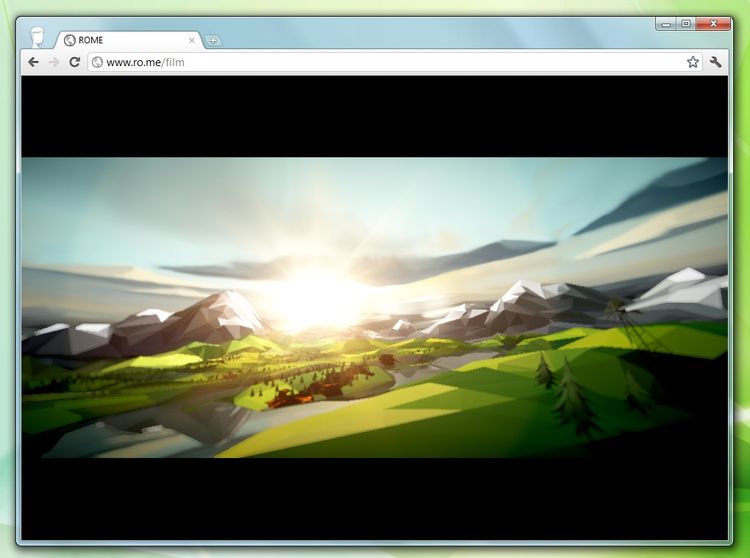Click the globe site info icon
The height and width of the screenshot is (558, 750).
click(x=98, y=62)
